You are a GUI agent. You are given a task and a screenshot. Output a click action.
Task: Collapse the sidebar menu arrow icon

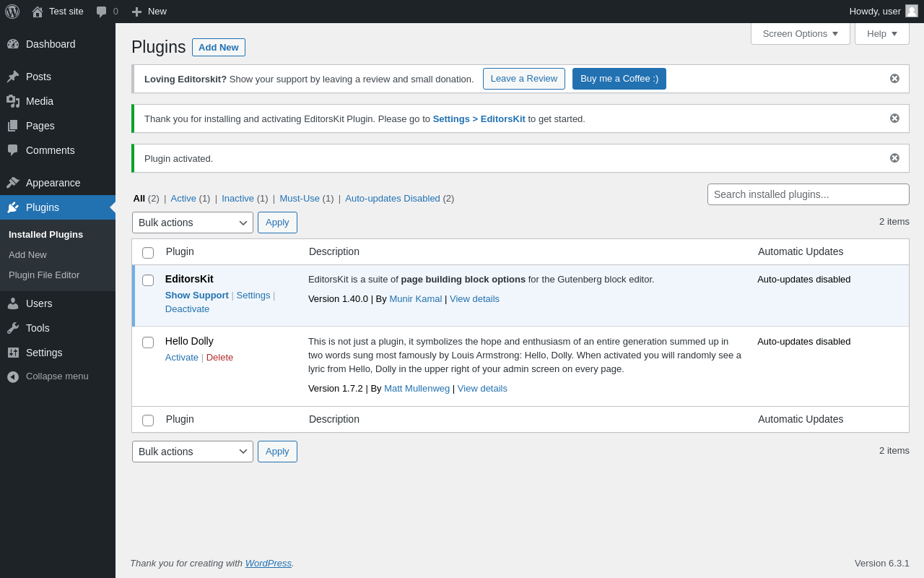[13, 376]
